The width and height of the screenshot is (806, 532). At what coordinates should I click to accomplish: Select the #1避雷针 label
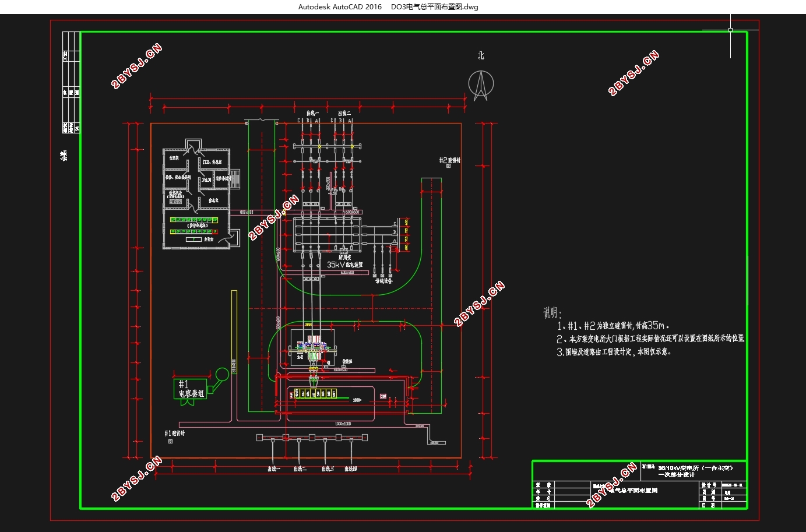175,434
